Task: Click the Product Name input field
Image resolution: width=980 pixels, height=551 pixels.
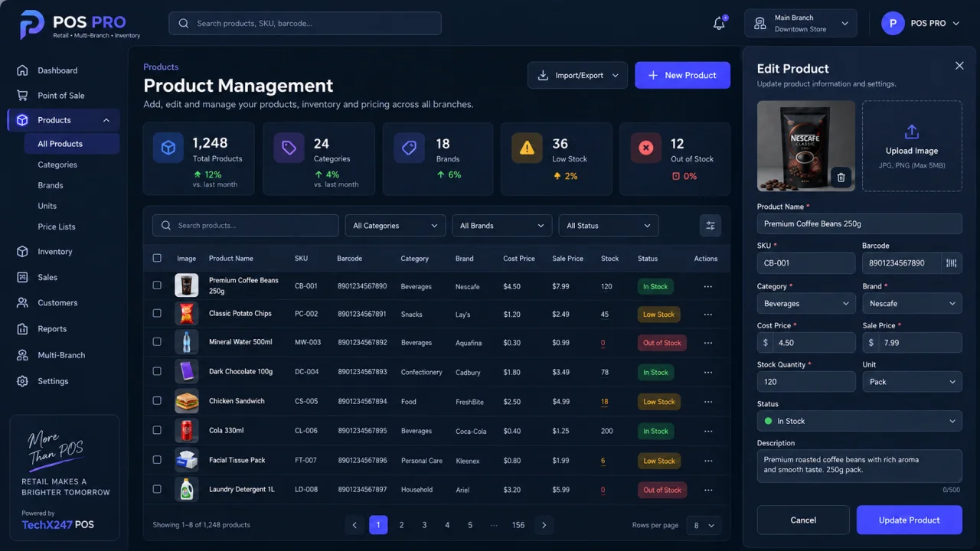Action: tap(859, 223)
